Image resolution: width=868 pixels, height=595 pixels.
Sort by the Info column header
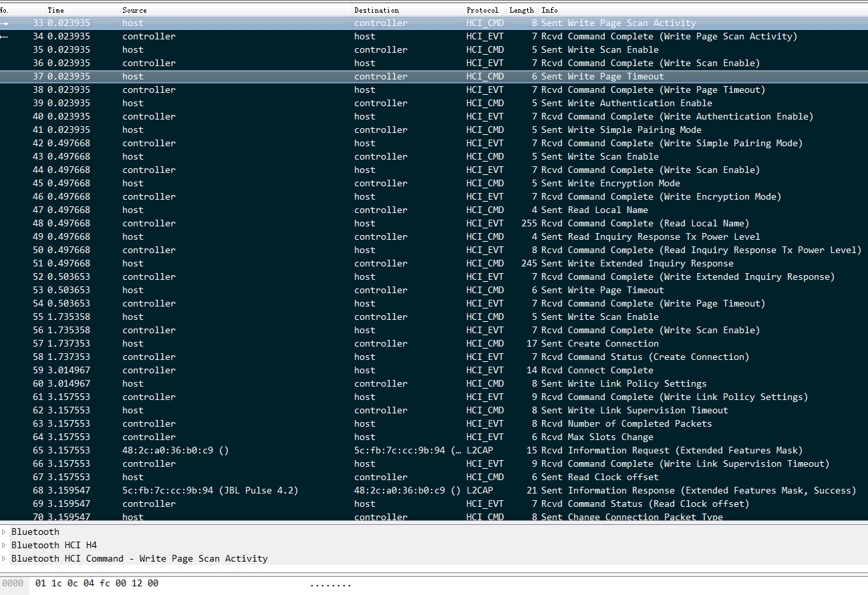703,10
